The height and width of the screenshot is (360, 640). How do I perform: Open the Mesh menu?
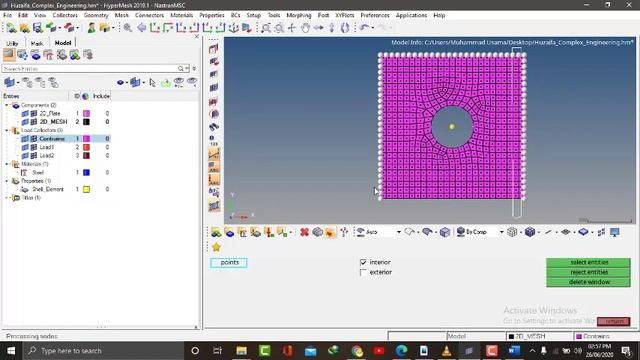tap(121, 15)
